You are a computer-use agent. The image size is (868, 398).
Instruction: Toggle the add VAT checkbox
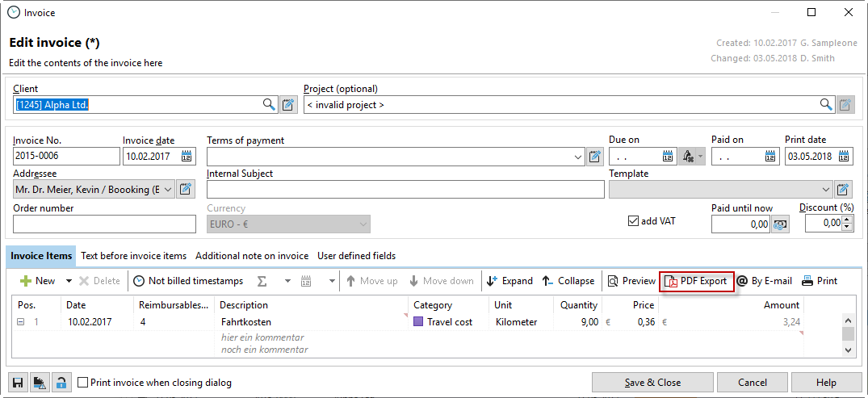[633, 221]
